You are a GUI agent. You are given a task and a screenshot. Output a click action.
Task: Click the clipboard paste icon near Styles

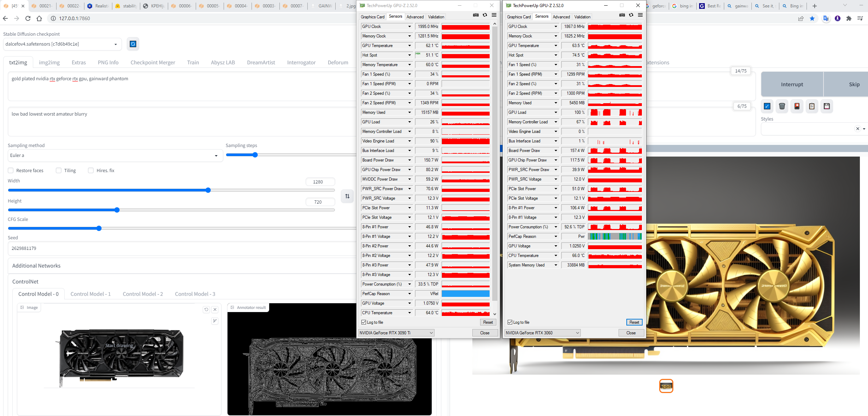811,106
